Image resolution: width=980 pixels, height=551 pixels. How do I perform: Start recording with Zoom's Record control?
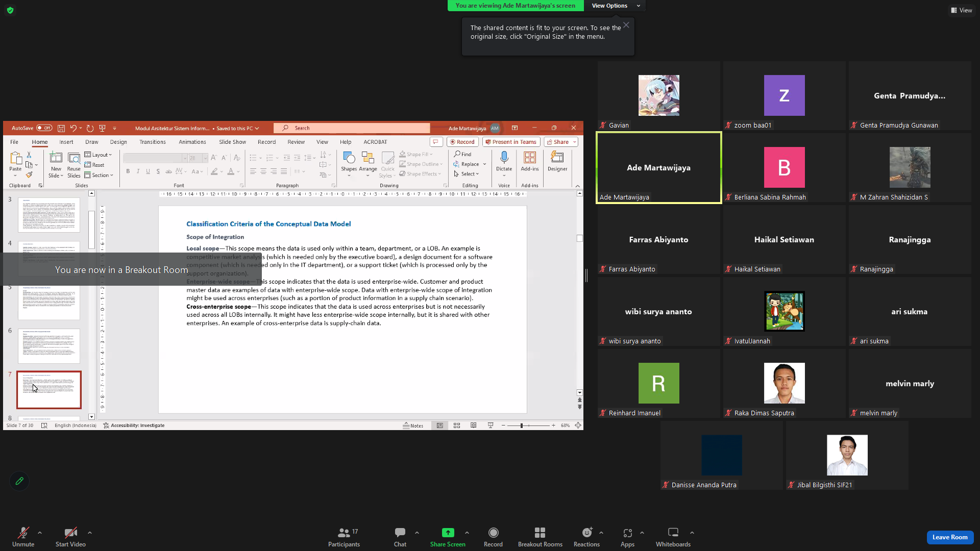493,537
